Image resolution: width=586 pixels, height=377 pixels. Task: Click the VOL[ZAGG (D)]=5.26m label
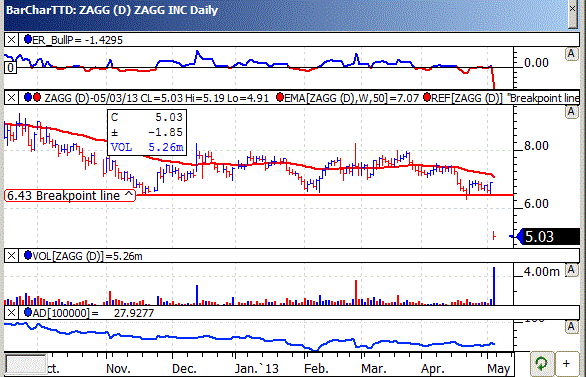[87, 256]
